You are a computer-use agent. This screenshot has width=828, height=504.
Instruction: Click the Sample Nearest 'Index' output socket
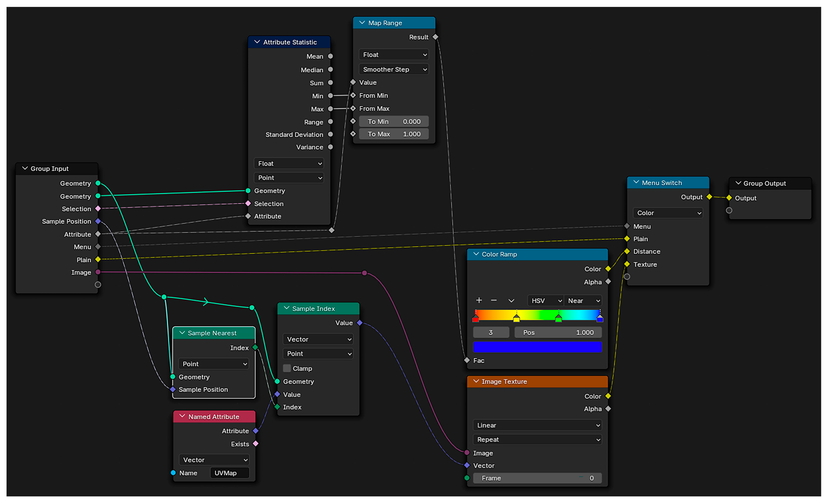[x=255, y=347]
